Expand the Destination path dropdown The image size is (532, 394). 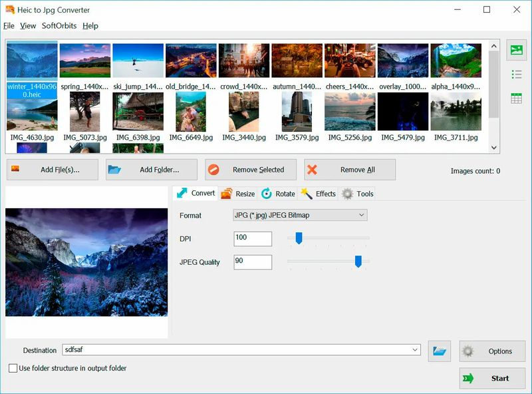tap(414, 350)
